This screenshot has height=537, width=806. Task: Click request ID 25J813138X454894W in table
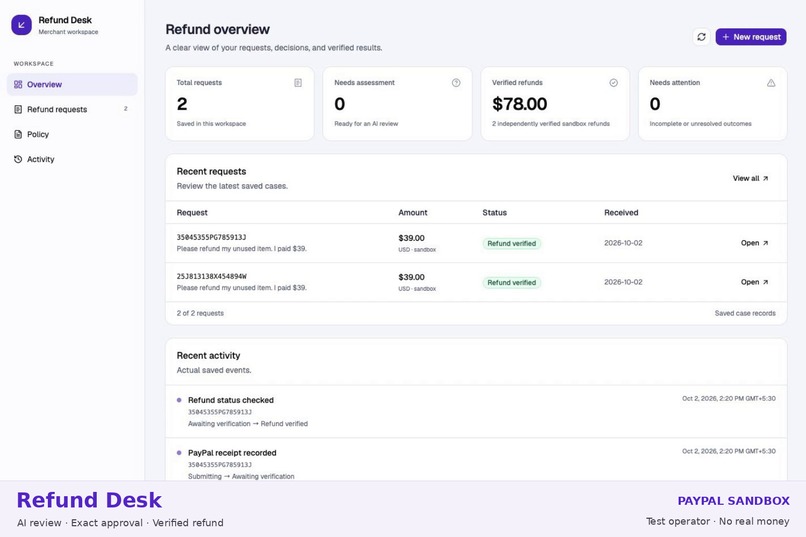tap(211, 276)
